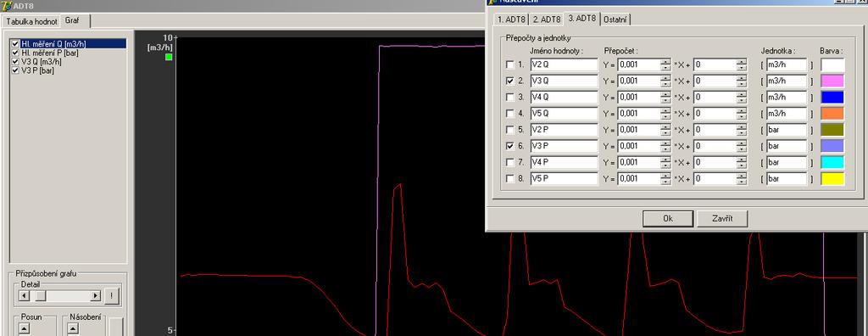Click left arrow of Detail scrollbar
Image resolution: width=868 pixels, height=336 pixels.
click(24, 295)
